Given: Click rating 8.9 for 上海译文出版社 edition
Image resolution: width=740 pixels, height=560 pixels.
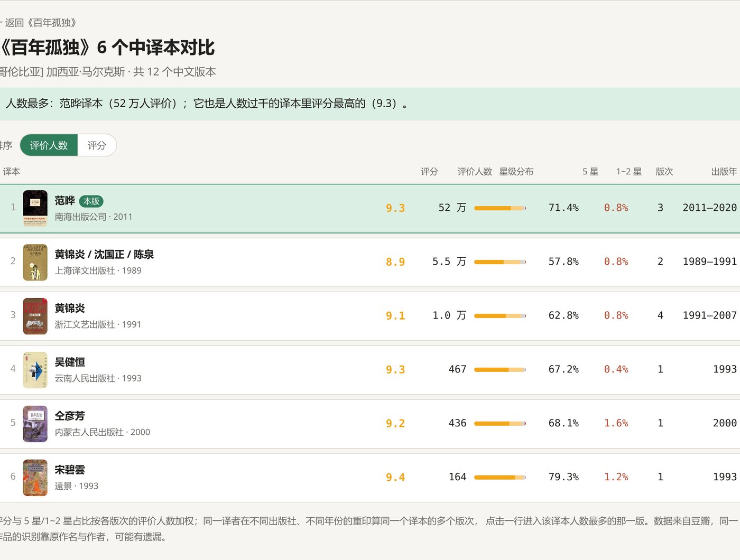Looking at the screenshot, I should (x=395, y=262).
